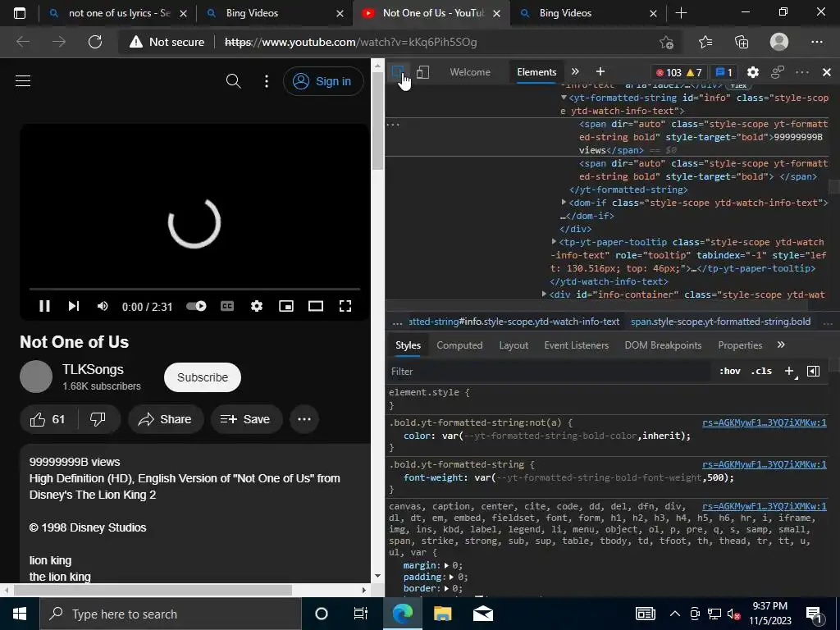Add this page to favorites
Image resolution: width=840 pixels, height=630 pixels.
click(x=666, y=42)
